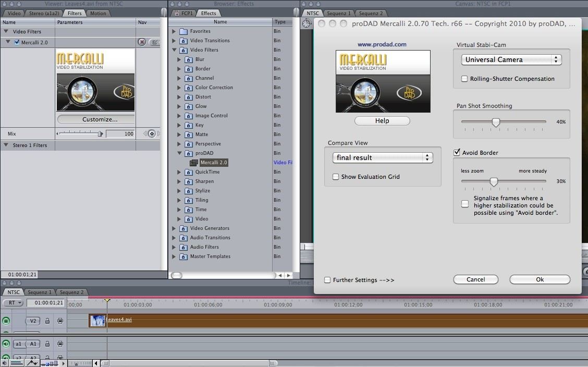
Task: Click the Mix value field showing 100
Action: click(120, 133)
